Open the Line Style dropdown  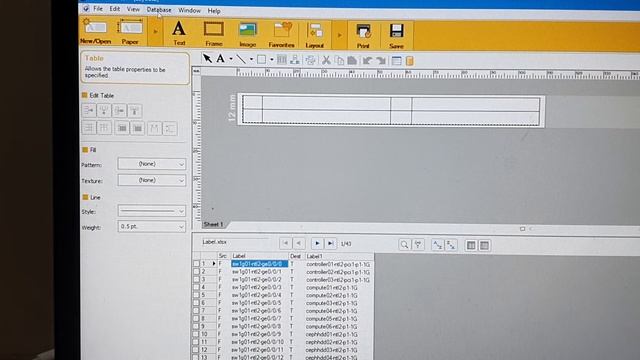coord(151,211)
